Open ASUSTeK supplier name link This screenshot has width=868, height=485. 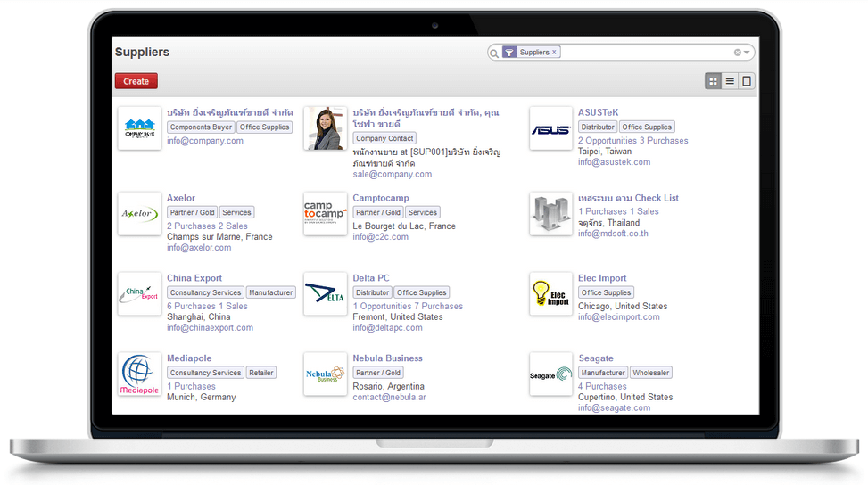598,112
